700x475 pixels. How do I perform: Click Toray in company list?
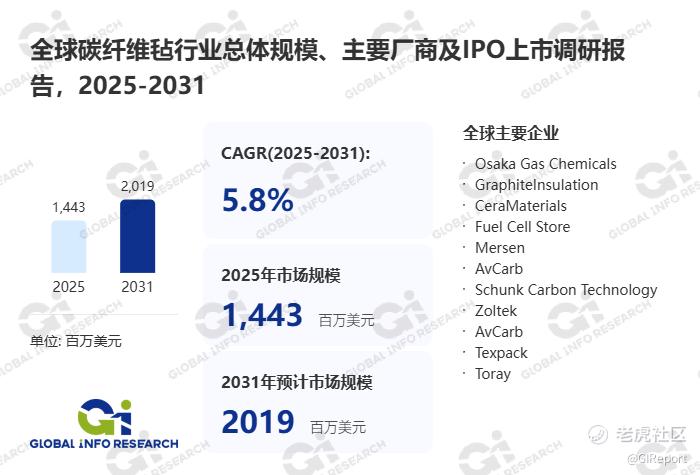(493, 374)
